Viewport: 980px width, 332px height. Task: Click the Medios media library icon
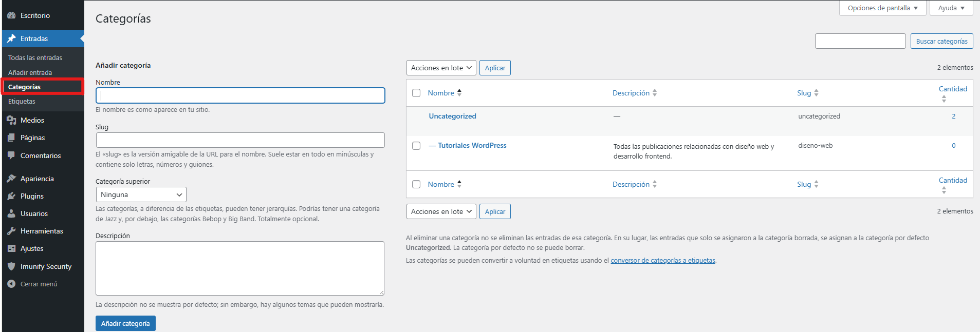[11, 120]
